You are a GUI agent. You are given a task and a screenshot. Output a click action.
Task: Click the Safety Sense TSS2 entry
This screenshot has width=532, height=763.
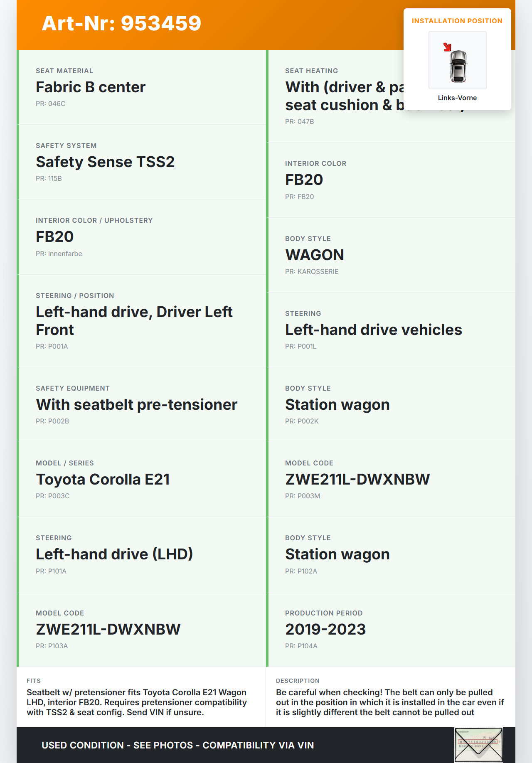coord(105,162)
